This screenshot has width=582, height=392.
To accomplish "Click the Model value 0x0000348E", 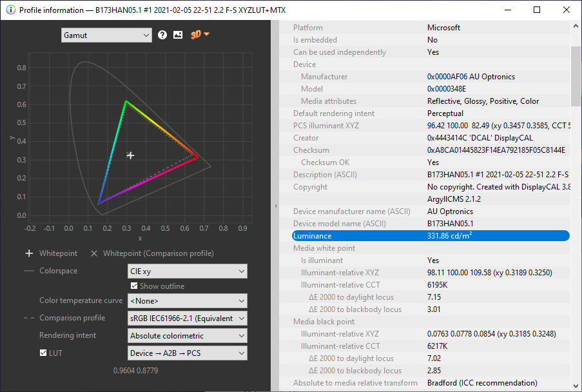I will point(447,89).
